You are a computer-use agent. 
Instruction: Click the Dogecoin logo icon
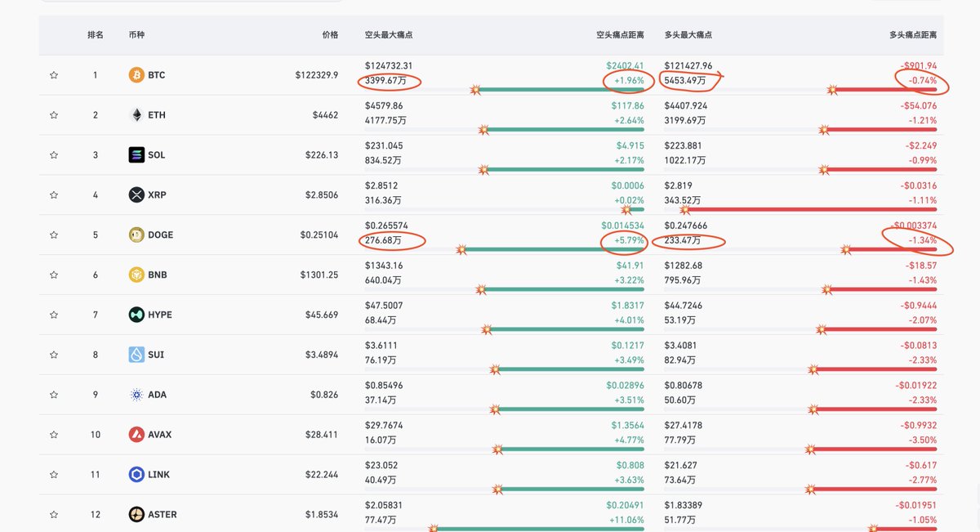(136, 235)
